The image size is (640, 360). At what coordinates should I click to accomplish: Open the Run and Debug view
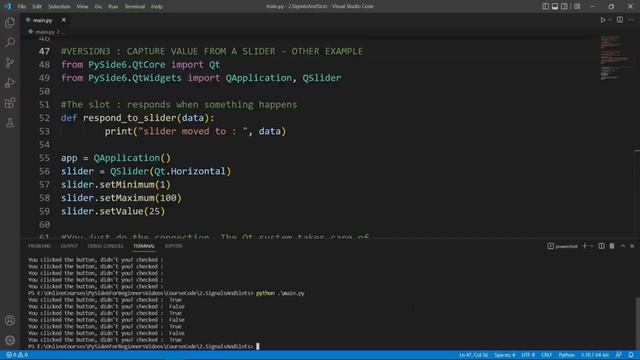(10, 82)
